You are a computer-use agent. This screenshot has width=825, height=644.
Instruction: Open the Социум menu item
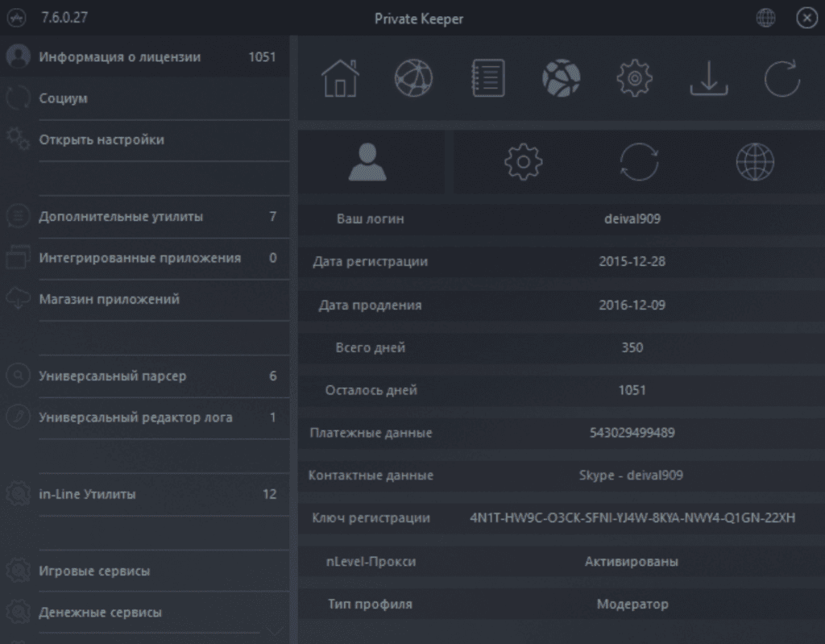145,98
